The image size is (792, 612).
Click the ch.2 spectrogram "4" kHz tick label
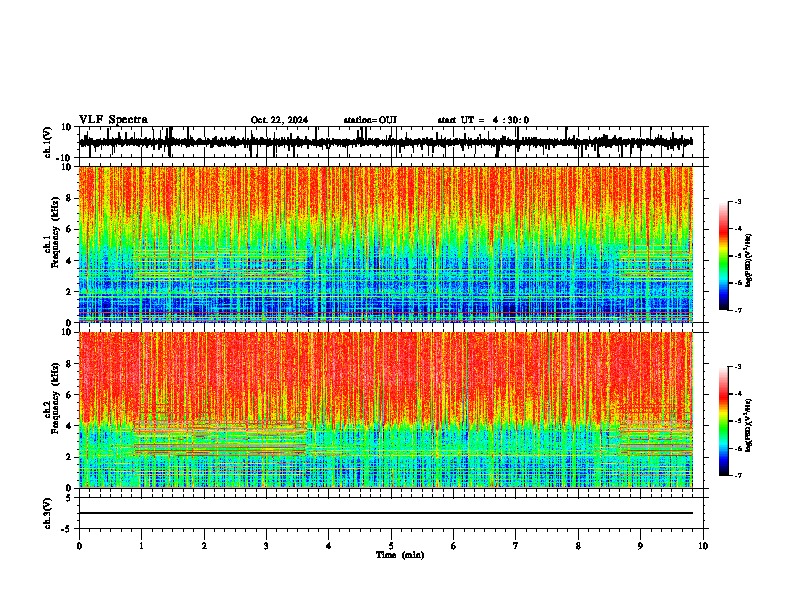pos(69,426)
